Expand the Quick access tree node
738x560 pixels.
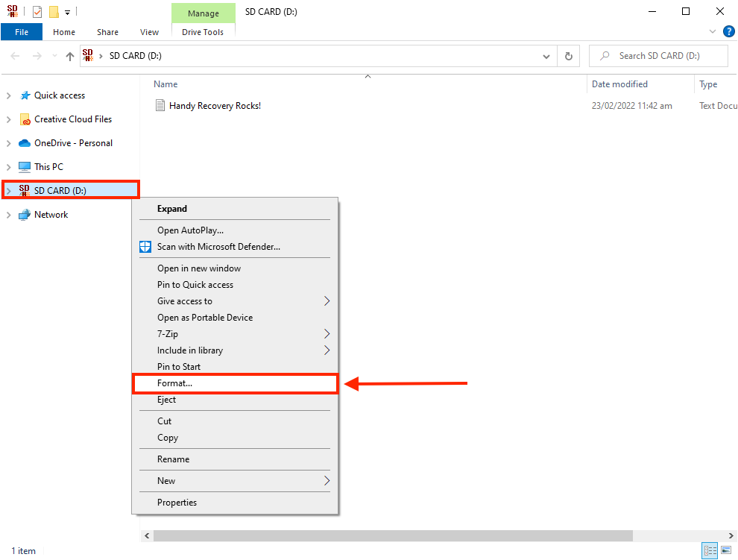(x=8, y=95)
